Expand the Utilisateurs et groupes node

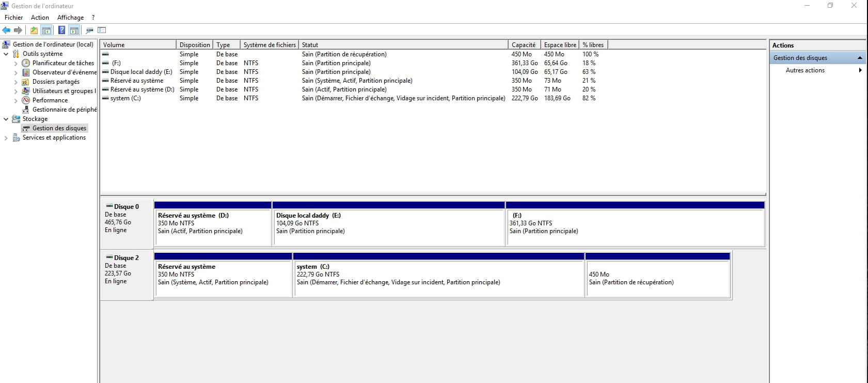(15, 91)
